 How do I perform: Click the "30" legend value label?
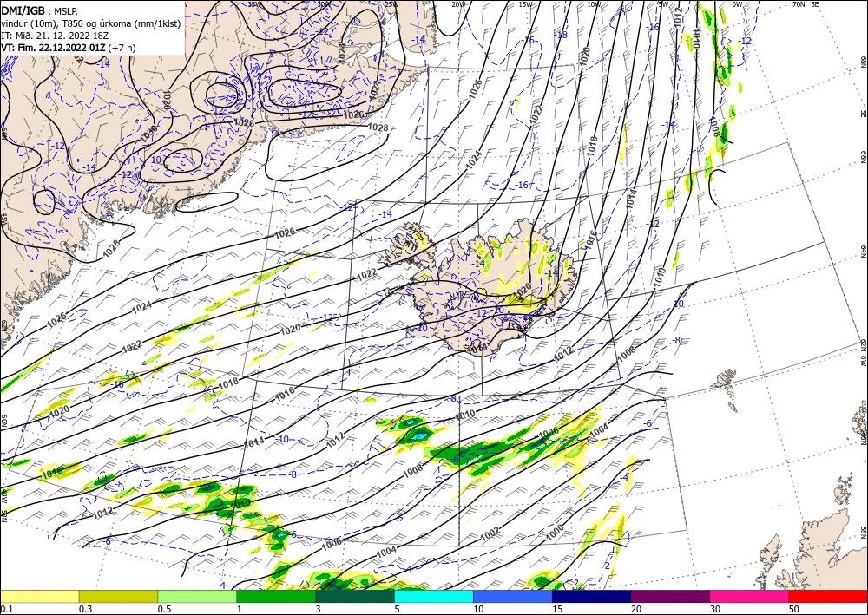(x=715, y=609)
